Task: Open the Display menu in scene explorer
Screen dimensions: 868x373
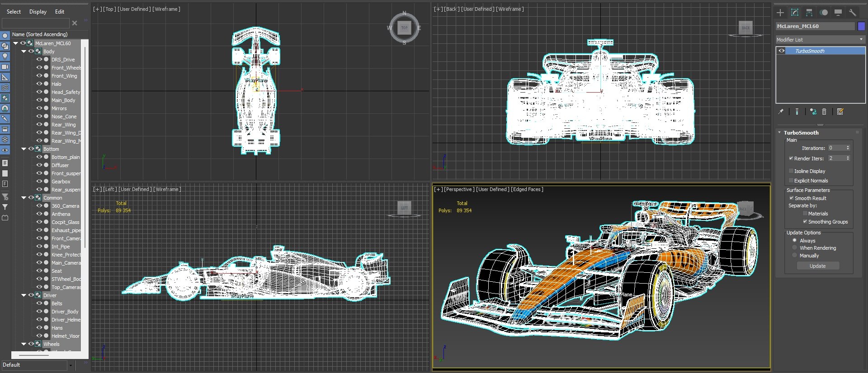Action: point(38,12)
